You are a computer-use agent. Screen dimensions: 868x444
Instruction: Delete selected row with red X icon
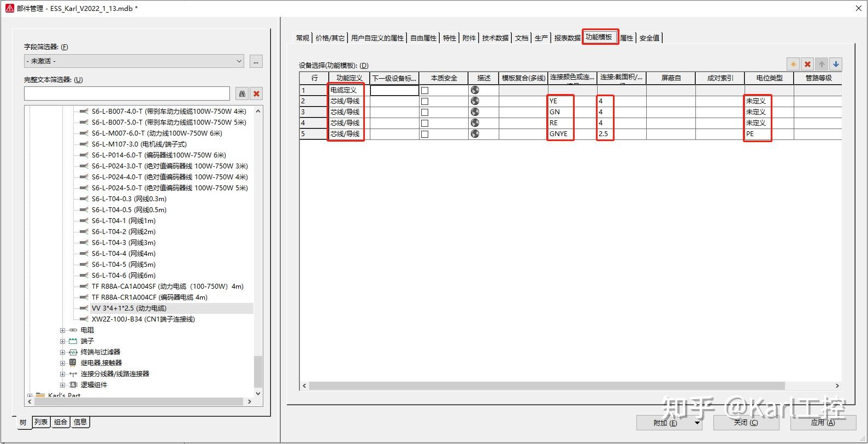coord(807,64)
